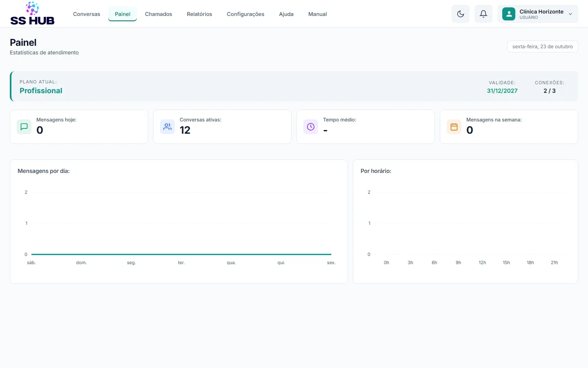The height and width of the screenshot is (368, 588).
Task: Open the Relatórios tab
Action: click(199, 14)
